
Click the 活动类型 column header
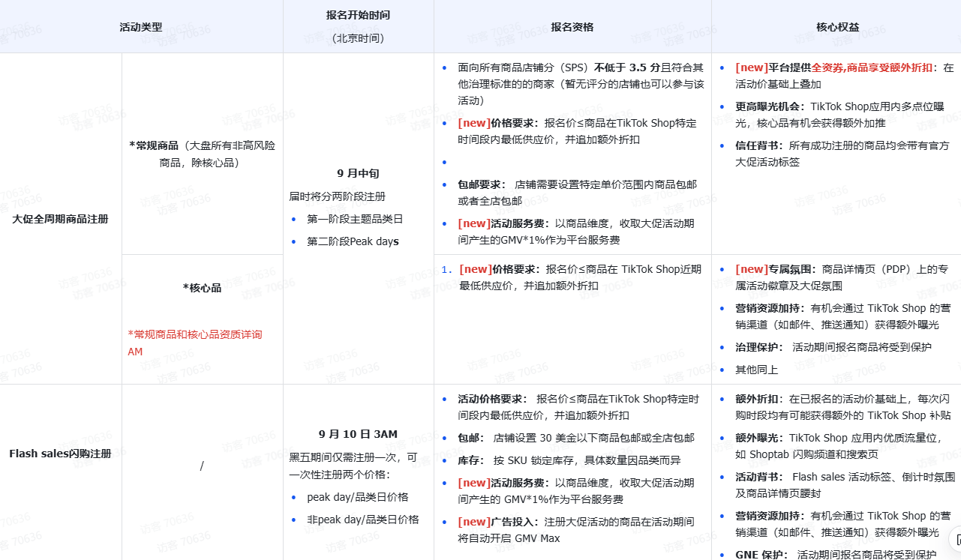pyautogui.click(x=141, y=27)
